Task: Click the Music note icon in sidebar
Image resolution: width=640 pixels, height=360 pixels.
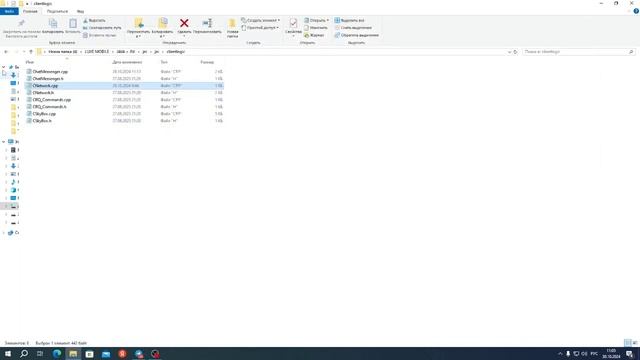Action: pos(13,182)
